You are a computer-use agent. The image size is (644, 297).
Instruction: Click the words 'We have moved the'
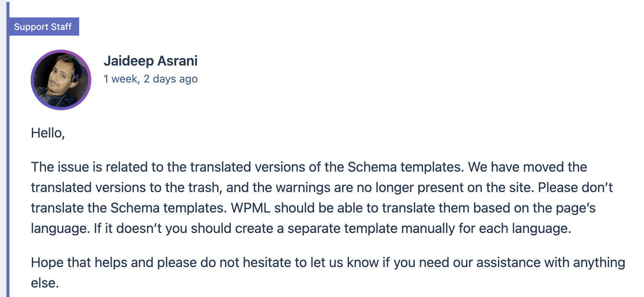pos(528,167)
